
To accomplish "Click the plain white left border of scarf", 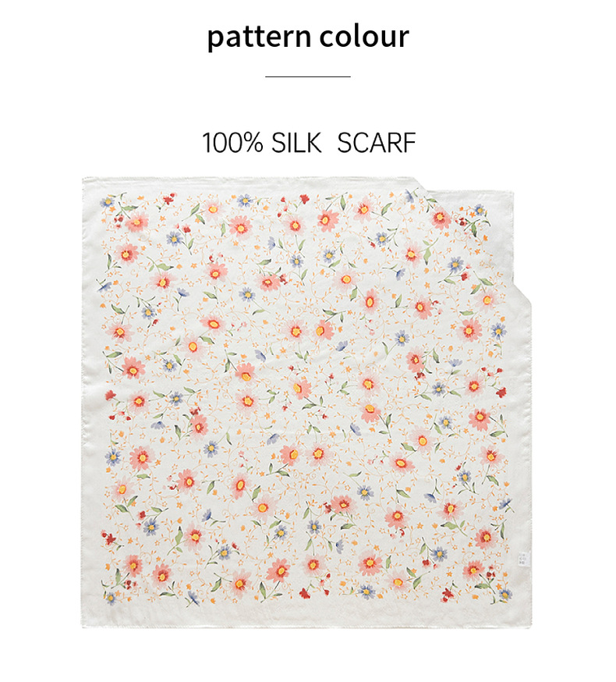I will tap(92, 403).
